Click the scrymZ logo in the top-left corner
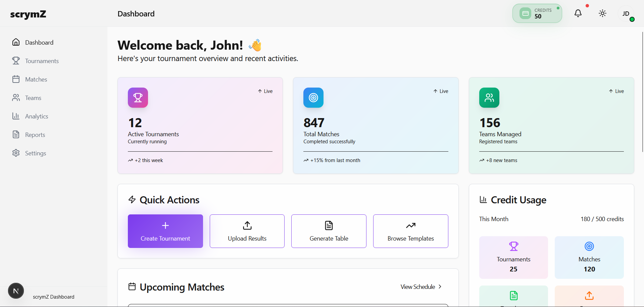 click(x=28, y=14)
